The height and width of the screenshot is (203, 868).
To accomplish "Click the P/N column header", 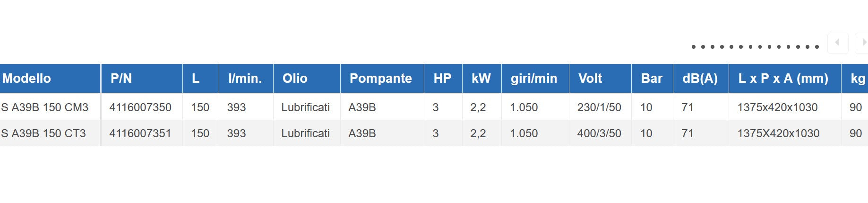I will pyautogui.click(x=121, y=79).
